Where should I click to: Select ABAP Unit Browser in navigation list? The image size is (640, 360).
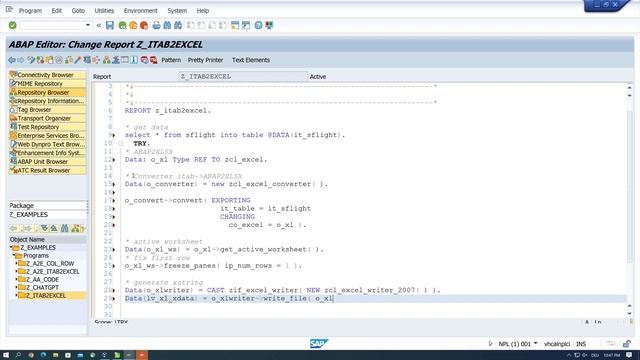pos(47,162)
